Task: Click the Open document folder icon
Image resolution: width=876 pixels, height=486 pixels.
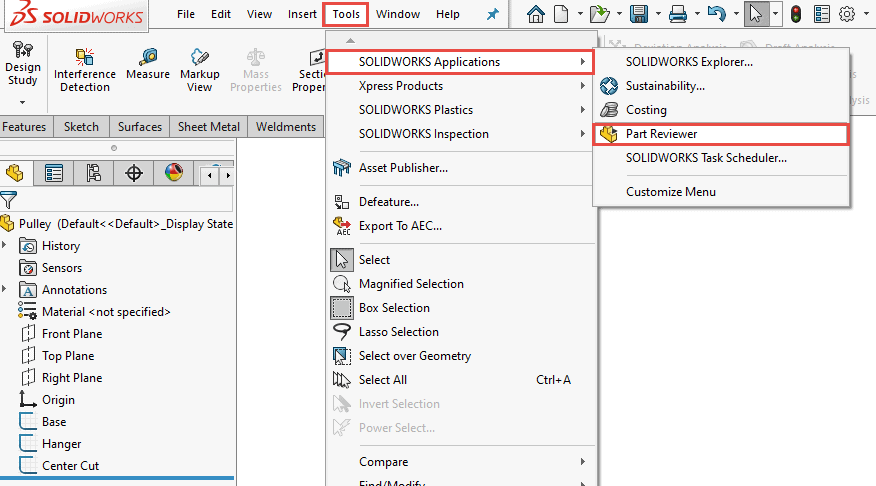Action: 599,14
